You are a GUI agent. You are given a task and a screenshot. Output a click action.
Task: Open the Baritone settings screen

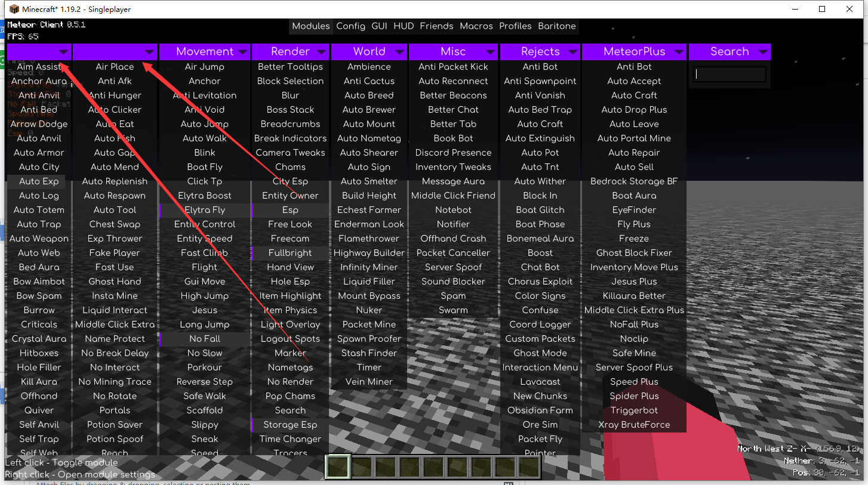point(556,26)
